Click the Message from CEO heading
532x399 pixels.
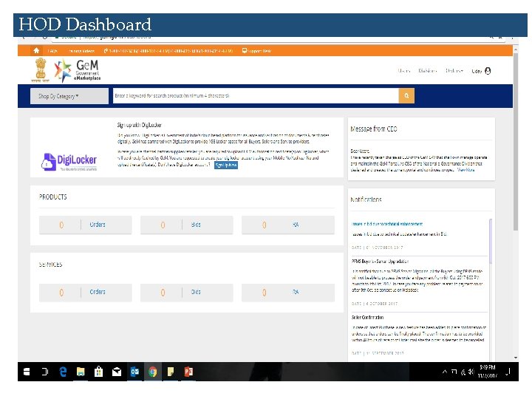coord(374,129)
